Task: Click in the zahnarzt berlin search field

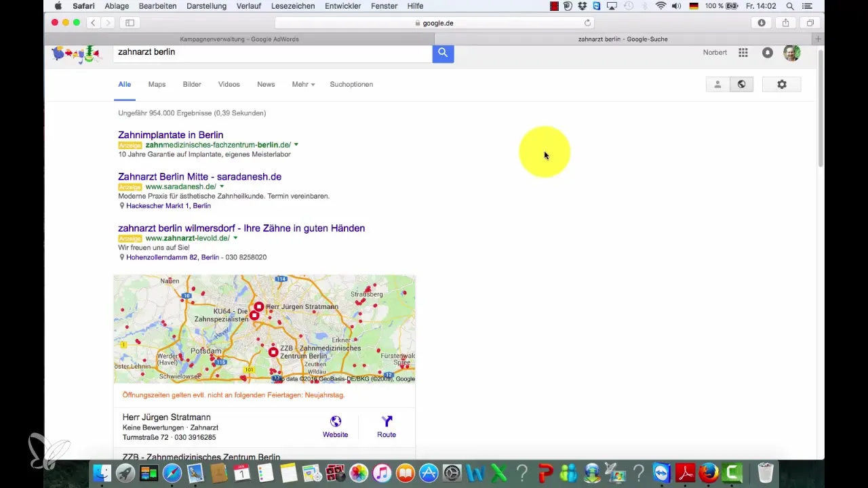Action: (x=273, y=53)
